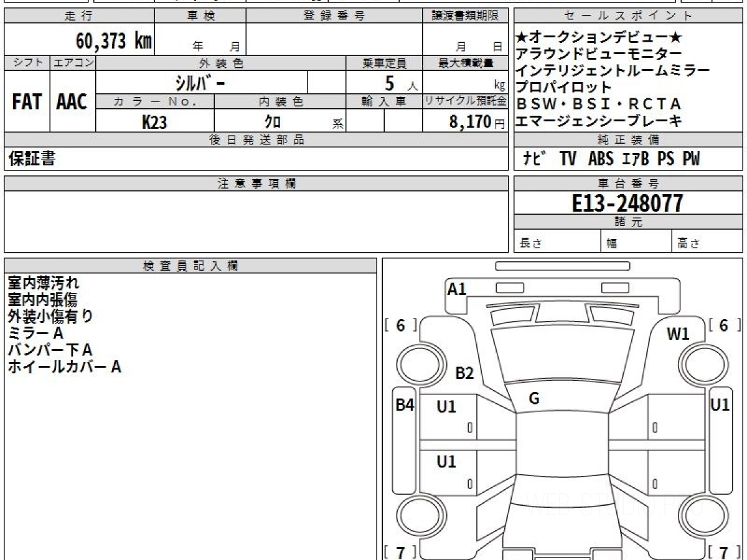Click the カラーNo. header

coord(155,101)
